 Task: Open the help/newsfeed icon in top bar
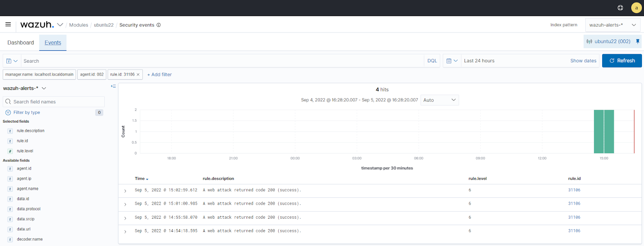pos(620,8)
